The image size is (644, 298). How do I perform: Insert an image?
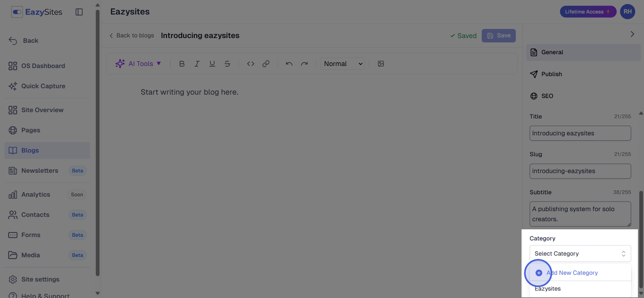click(x=381, y=64)
